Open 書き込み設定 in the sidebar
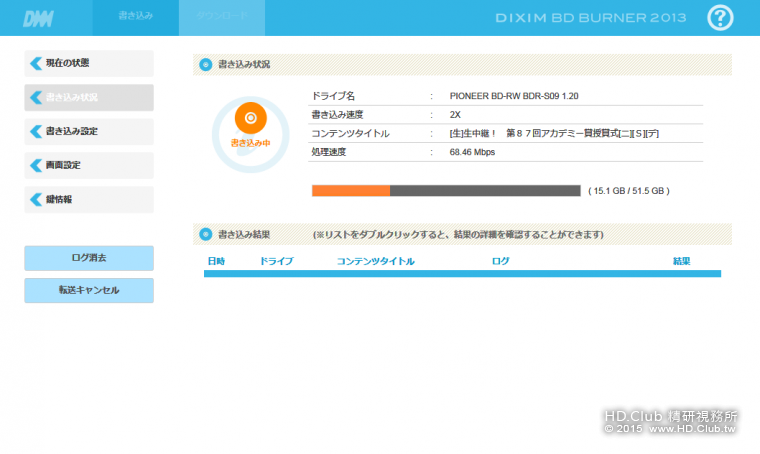The height and width of the screenshot is (454, 760). click(89, 131)
